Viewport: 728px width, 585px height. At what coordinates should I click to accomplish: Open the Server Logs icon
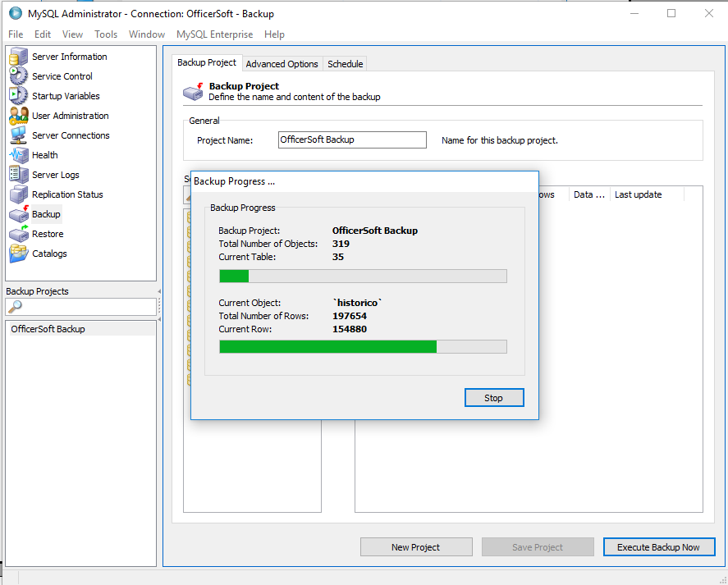(x=18, y=175)
